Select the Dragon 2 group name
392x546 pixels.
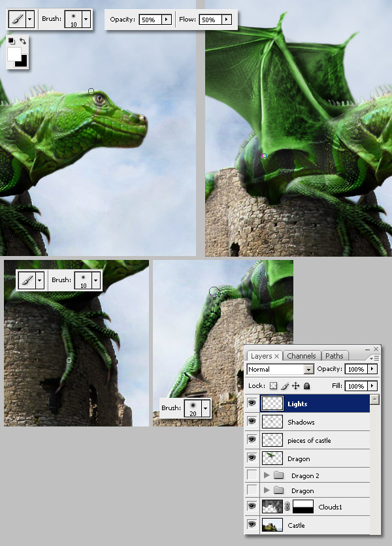[x=305, y=475]
